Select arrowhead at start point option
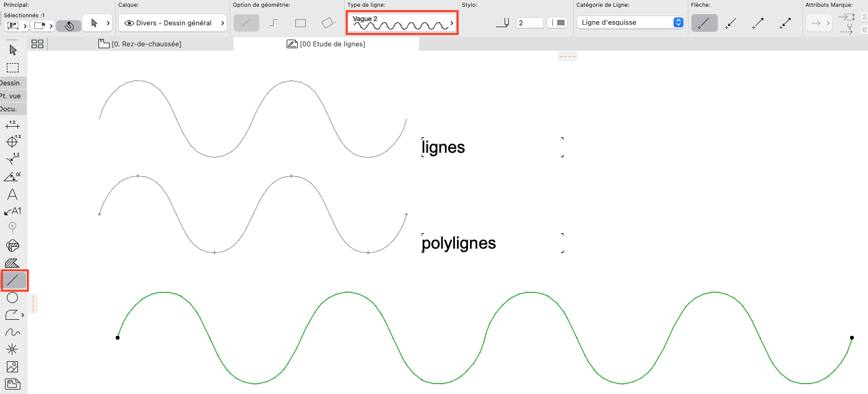Screen dimensions: 868x394 click(x=731, y=23)
